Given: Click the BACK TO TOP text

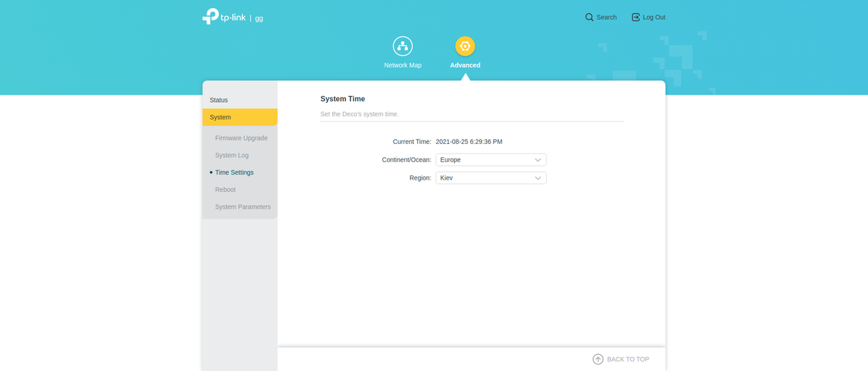Looking at the screenshot, I should tap(628, 359).
